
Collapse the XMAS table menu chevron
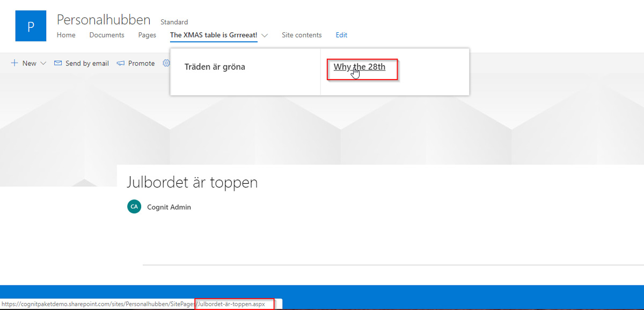click(265, 35)
